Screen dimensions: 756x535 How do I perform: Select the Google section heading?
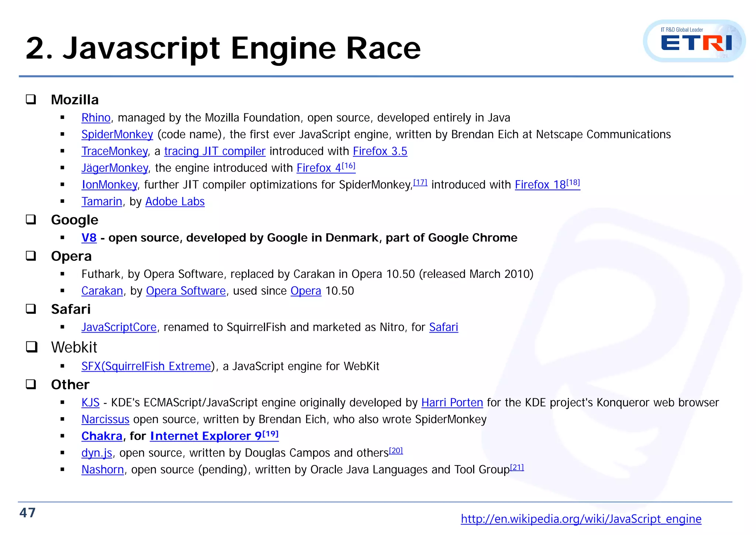tap(75, 220)
